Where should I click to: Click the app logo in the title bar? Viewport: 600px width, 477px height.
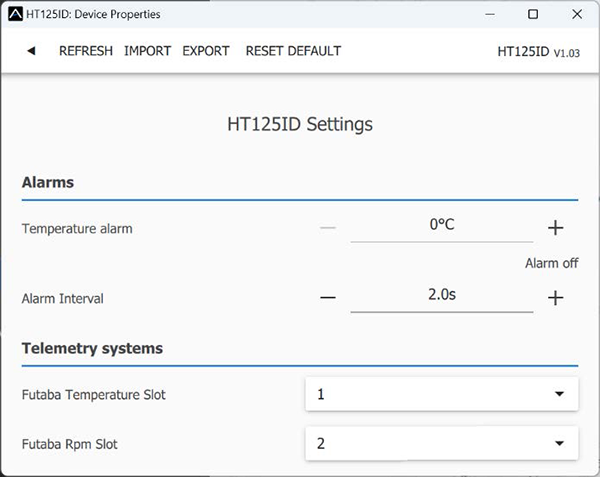point(13,14)
